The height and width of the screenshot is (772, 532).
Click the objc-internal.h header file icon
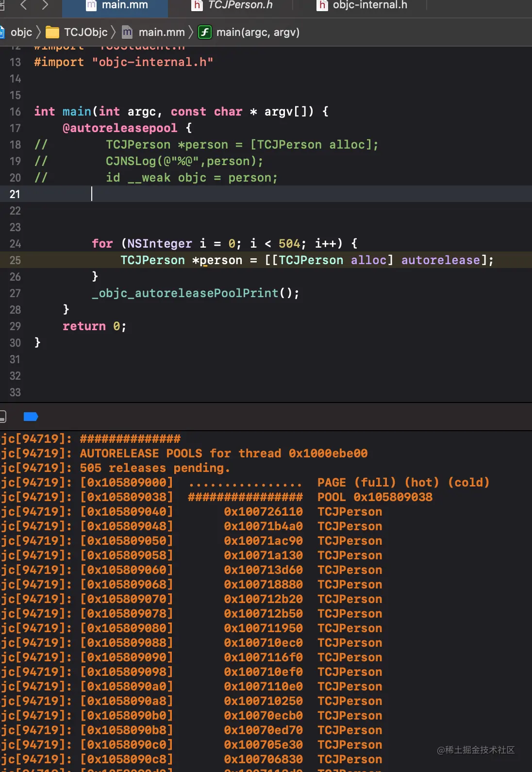pyautogui.click(x=322, y=5)
